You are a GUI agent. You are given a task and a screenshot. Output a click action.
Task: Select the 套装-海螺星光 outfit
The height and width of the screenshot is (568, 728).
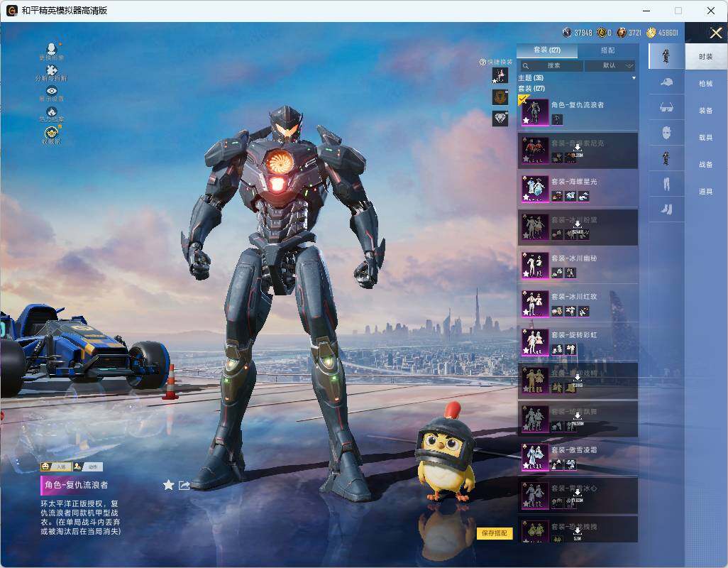(x=578, y=189)
